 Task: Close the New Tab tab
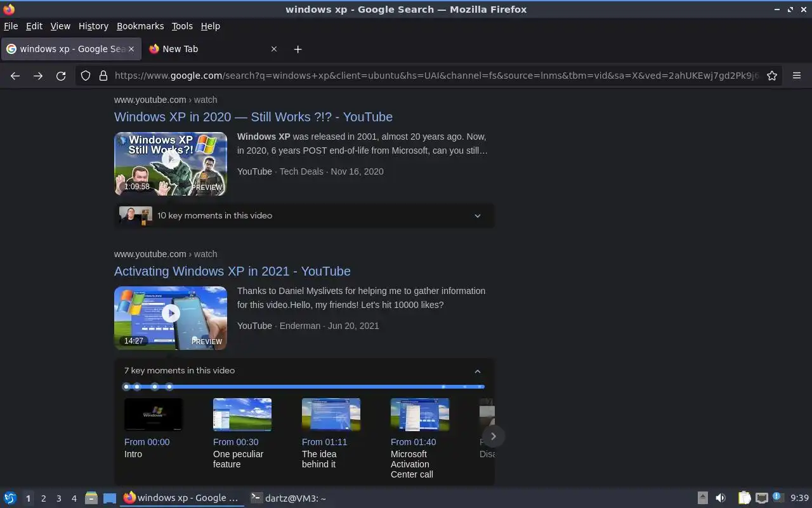274,49
